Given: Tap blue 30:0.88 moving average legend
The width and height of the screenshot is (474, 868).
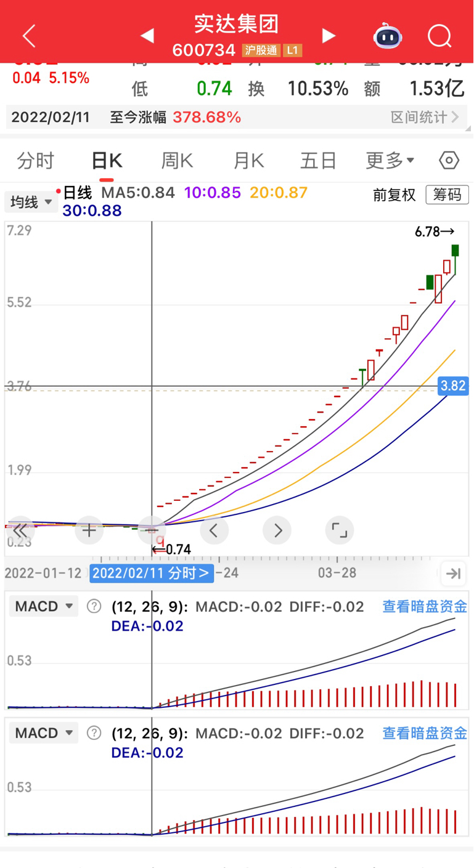Looking at the screenshot, I should point(92,211).
